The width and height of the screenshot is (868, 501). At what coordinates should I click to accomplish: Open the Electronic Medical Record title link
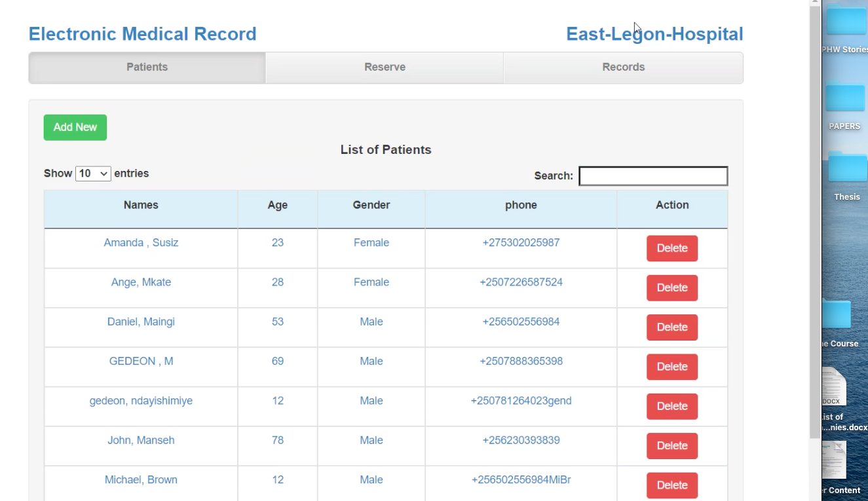(142, 34)
